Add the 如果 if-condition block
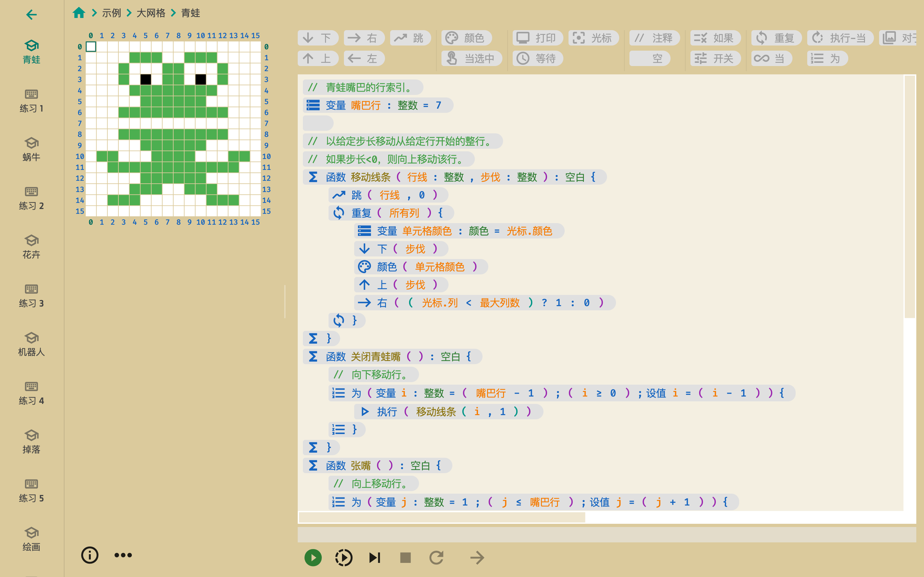924x577 pixels. pyautogui.click(x=715, y=38)
